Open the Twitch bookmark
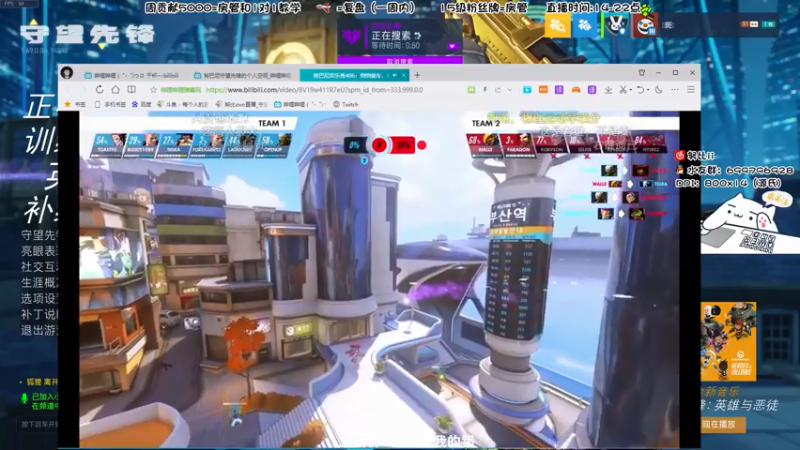The image size is (800, 450). pyautogui.click(x=346, y=104)
